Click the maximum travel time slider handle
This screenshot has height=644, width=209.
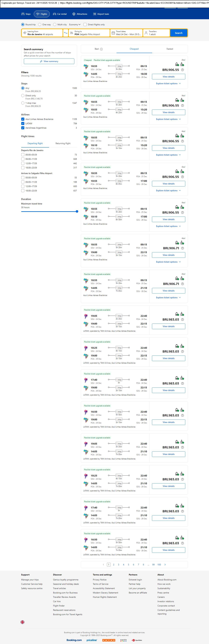(x=77, y=212)
